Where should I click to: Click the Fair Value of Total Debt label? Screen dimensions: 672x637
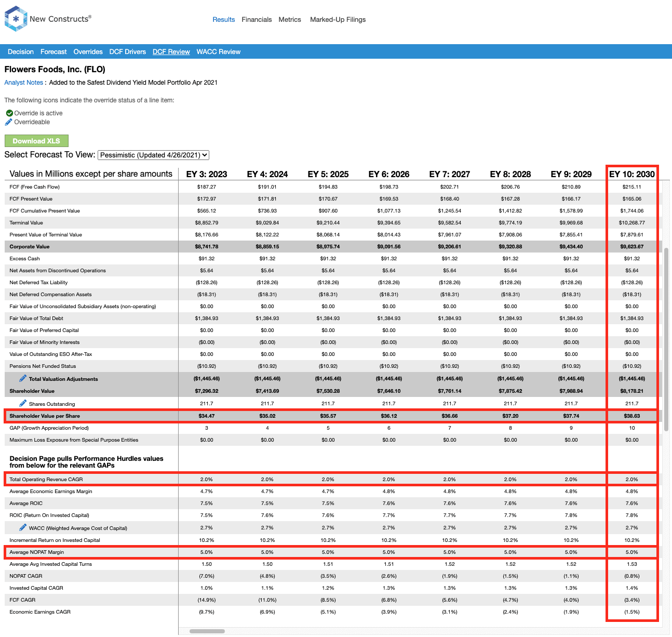[36, 318]
